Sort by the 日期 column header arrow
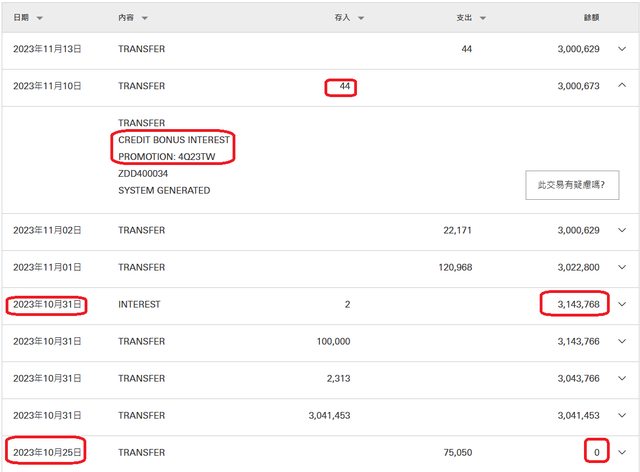 click(x=39, y=18)
